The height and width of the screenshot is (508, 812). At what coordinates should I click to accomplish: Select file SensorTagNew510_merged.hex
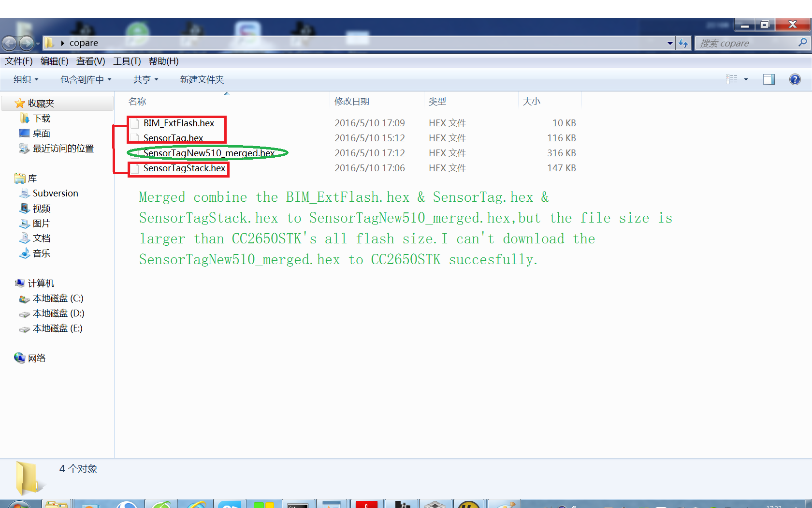209,153
